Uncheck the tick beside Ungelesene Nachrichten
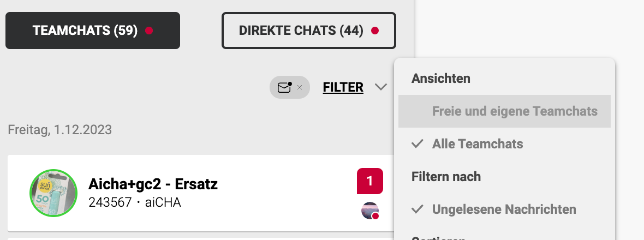Viewport: 644px width, 240px height. pyautogui.click(x=418, y=209)
